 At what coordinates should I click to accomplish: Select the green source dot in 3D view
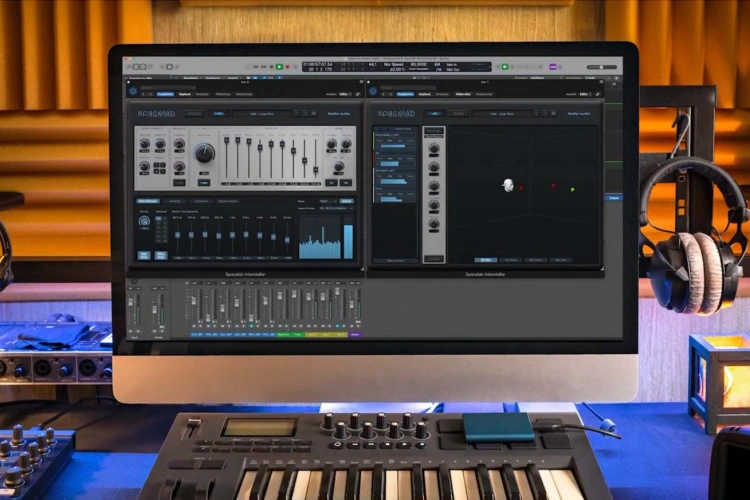(572, 189)
